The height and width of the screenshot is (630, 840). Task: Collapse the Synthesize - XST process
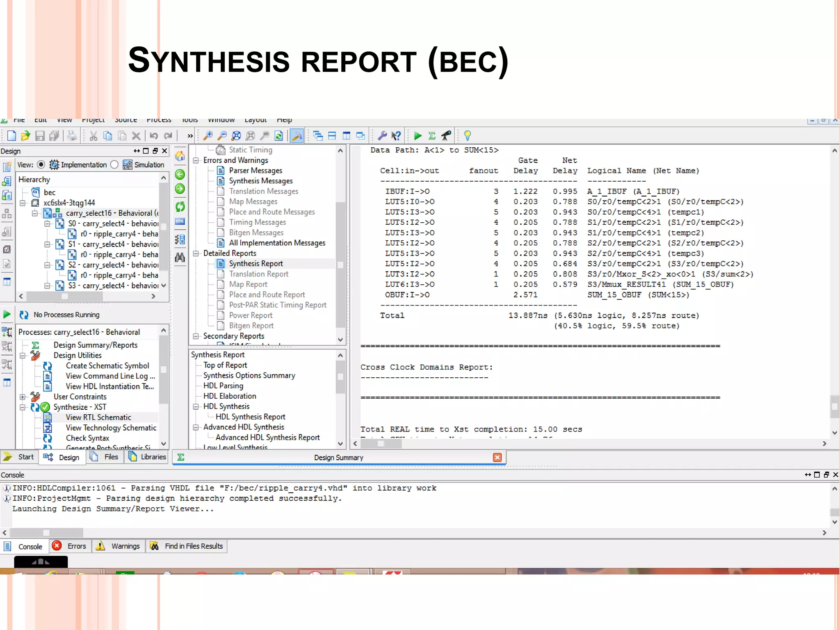23,407
